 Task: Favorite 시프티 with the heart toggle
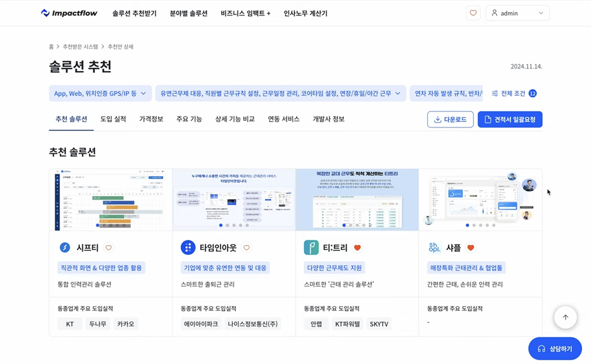pyautogui.click(x=108, y=248)
